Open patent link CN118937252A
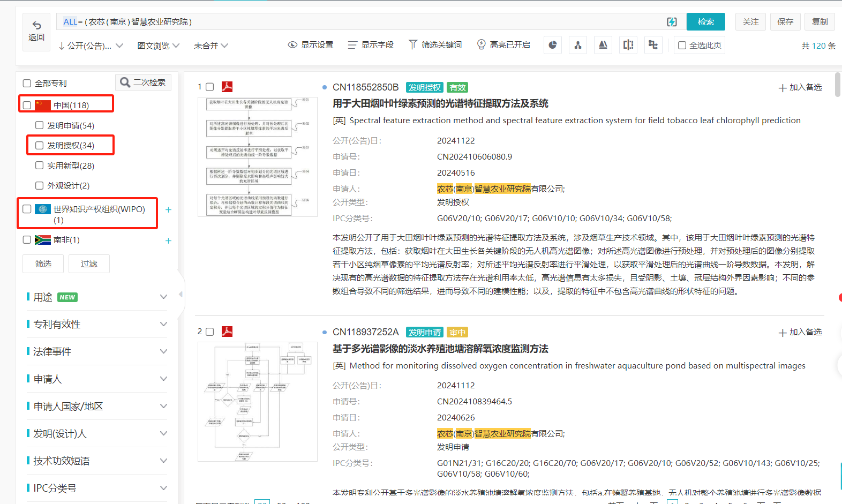The height and width of the screenshot is (504, 842). click(365, 332)
